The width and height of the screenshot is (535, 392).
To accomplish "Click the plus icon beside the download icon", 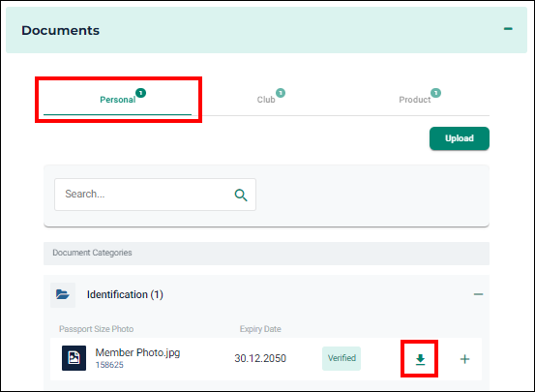I will coord(464,359).
